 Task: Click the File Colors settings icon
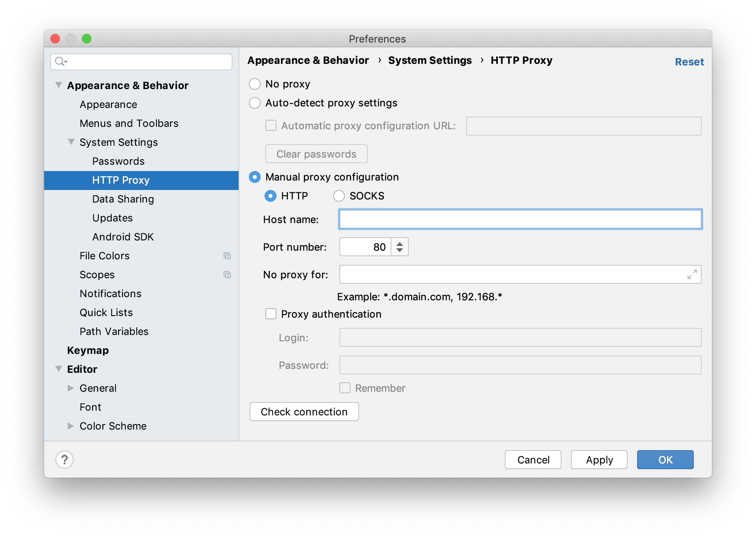[x=227, y=255]
